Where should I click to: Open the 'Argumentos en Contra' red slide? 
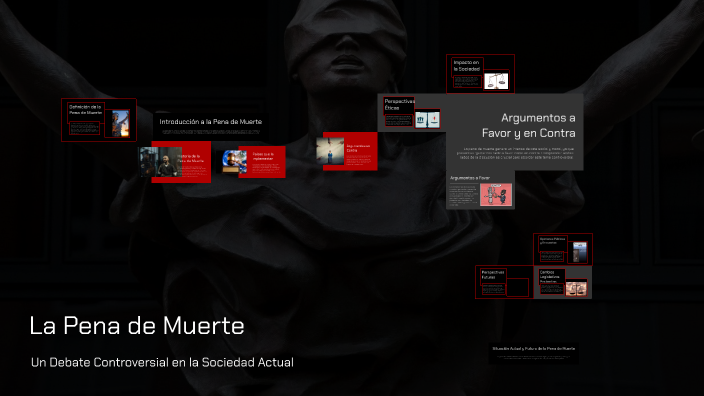click(x=350, y=151)
